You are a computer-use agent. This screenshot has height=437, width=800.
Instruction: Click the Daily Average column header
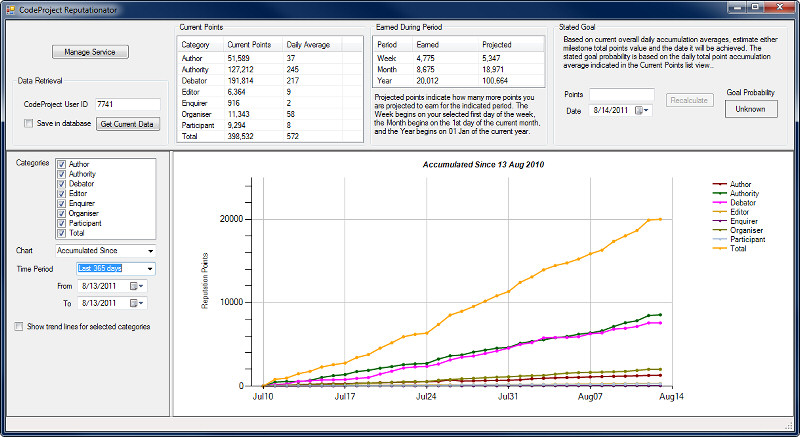tap(312, 45)
